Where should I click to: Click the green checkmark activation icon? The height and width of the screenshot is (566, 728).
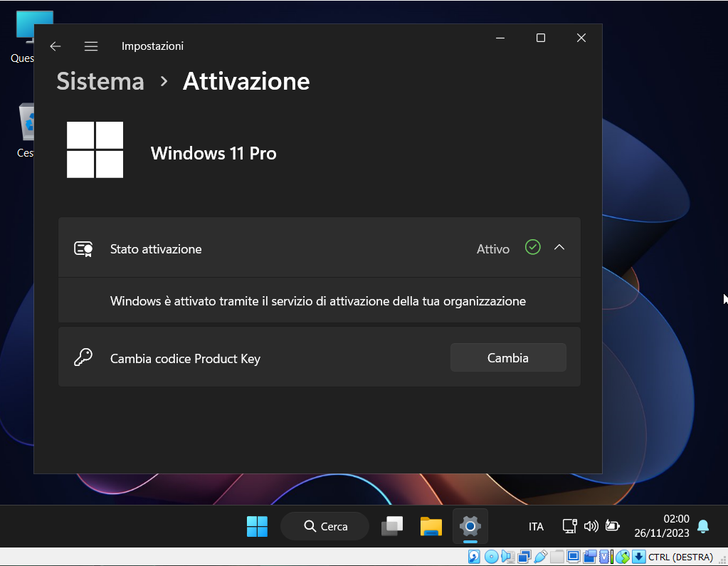click(x=532, y=247)
